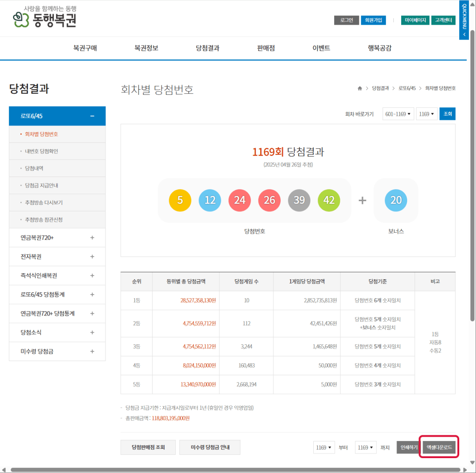This screenshot has width=476, height=473.
Task: Click the 동행복권 logo
Action: 45,18
